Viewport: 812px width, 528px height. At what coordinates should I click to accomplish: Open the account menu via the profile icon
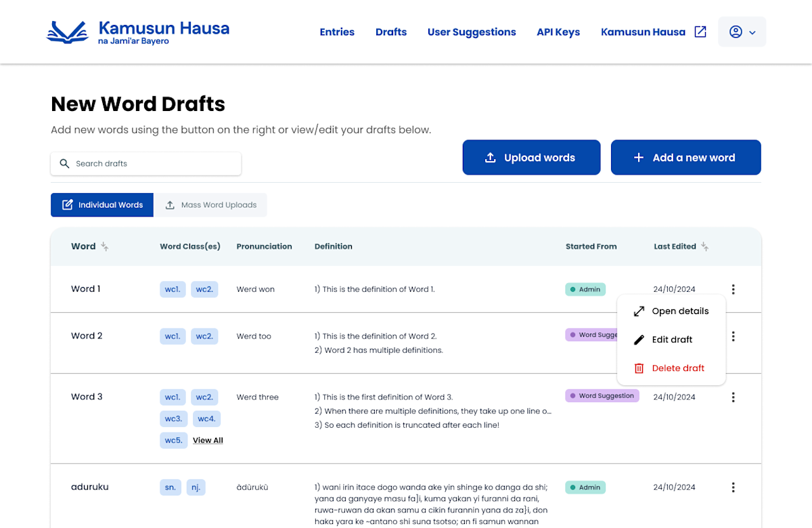pyautogui.click(x=737, y=32)
